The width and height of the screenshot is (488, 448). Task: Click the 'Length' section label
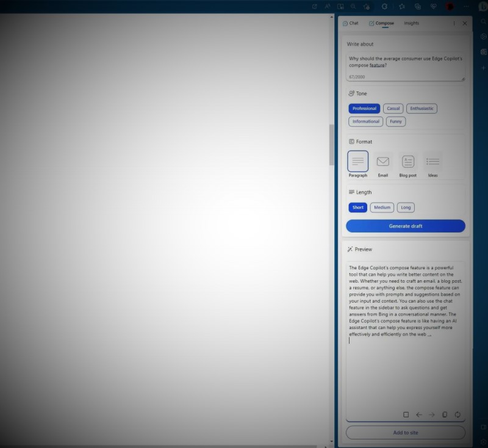[364, 192]
